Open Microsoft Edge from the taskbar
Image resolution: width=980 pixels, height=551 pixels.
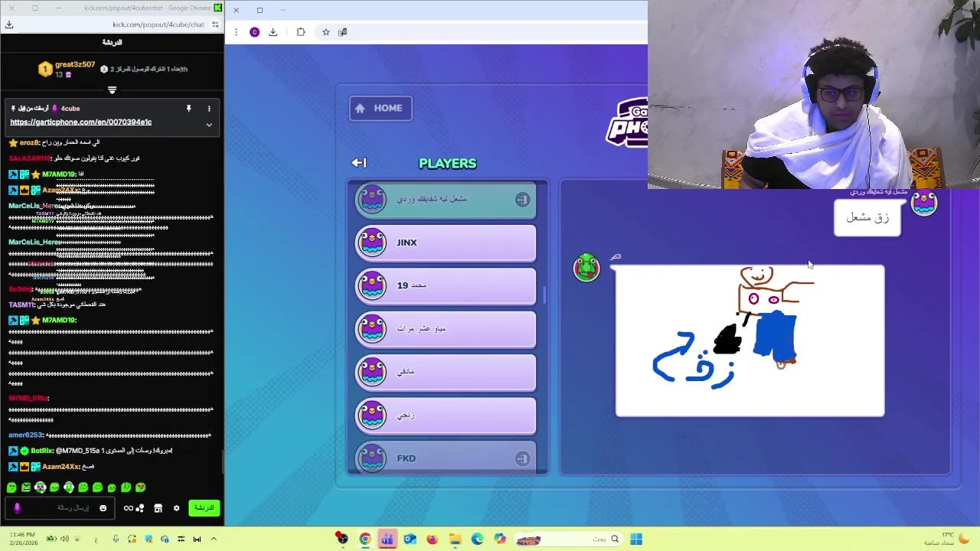477,540
